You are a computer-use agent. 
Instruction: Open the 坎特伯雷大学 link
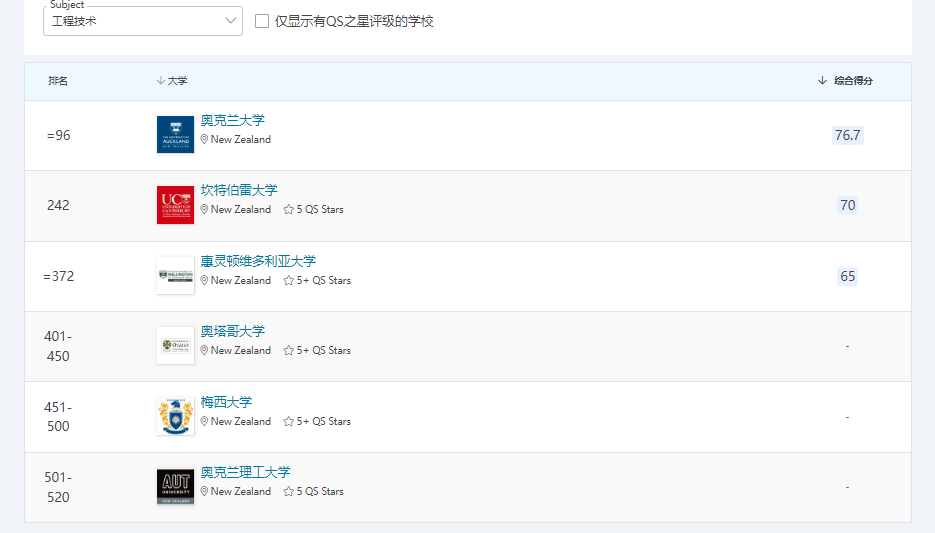239,190
